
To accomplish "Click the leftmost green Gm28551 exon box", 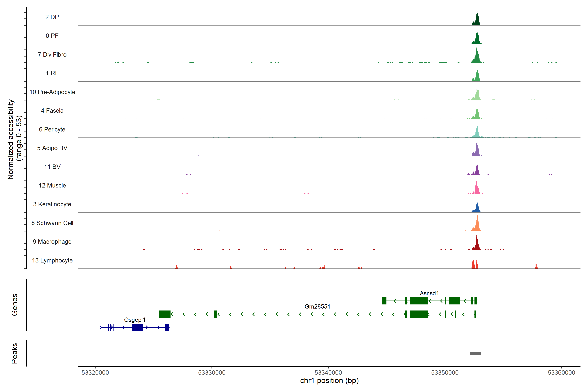I will 165,314.
